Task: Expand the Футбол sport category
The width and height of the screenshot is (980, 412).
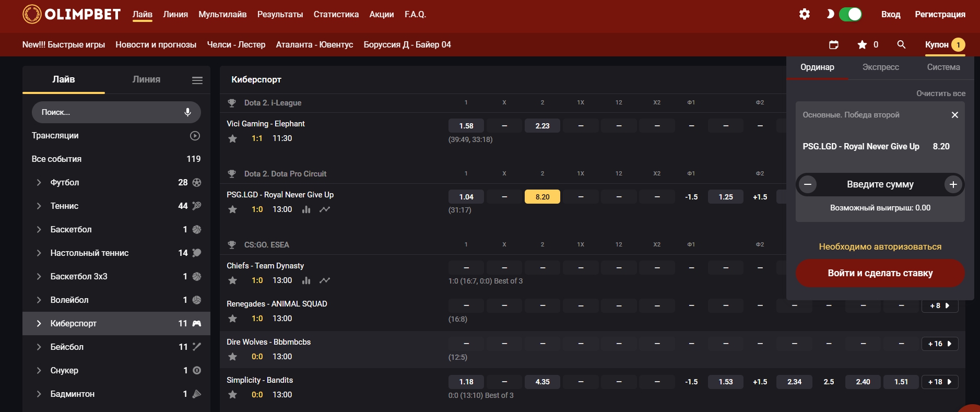Action: click(x=39, y=183)
